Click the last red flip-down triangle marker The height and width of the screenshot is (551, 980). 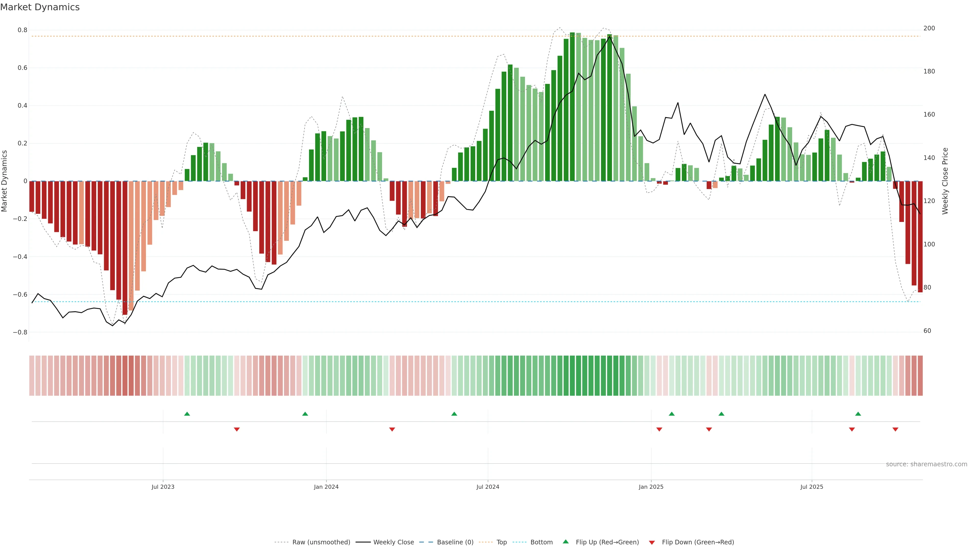895,429
